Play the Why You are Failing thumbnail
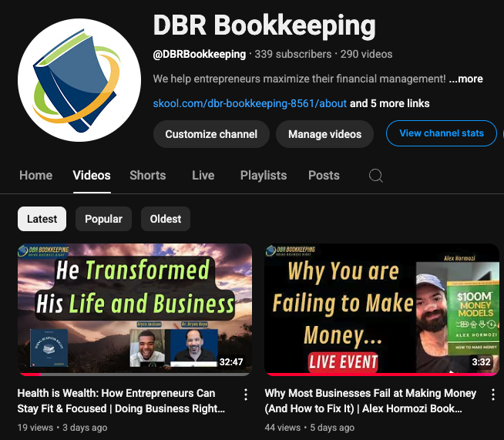Image resolution: width=504 pixels, height=440 pixels. click(x=381, y=309)
